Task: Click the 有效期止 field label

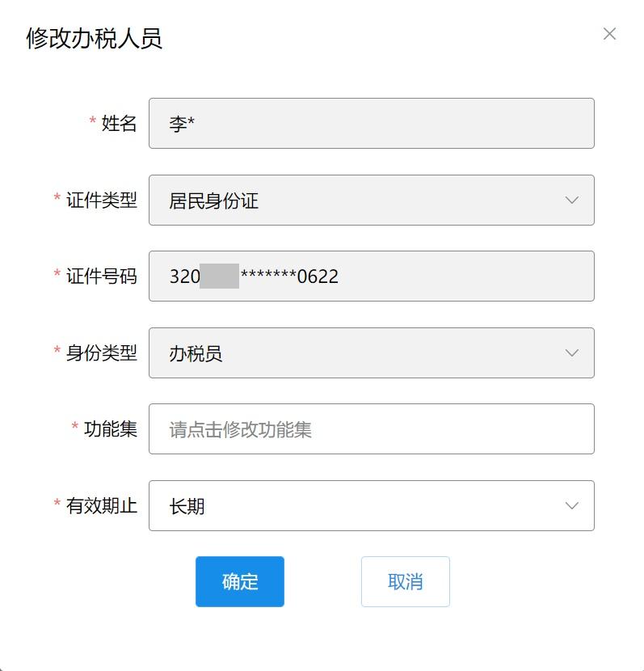Action: click(102, 506)
